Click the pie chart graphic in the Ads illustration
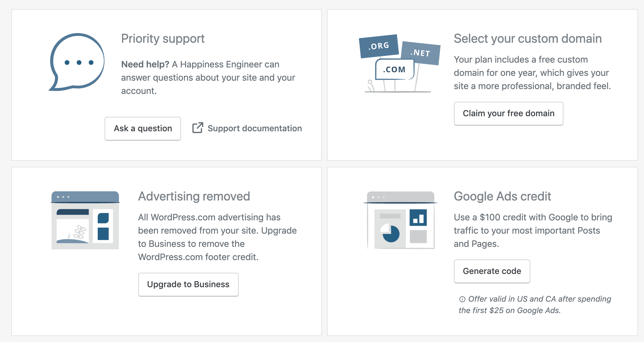 click(390, 233)
